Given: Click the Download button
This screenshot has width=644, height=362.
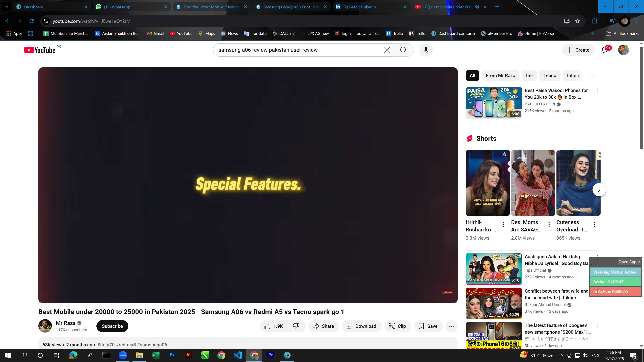Looking at the screenshot, I should 362,326.
